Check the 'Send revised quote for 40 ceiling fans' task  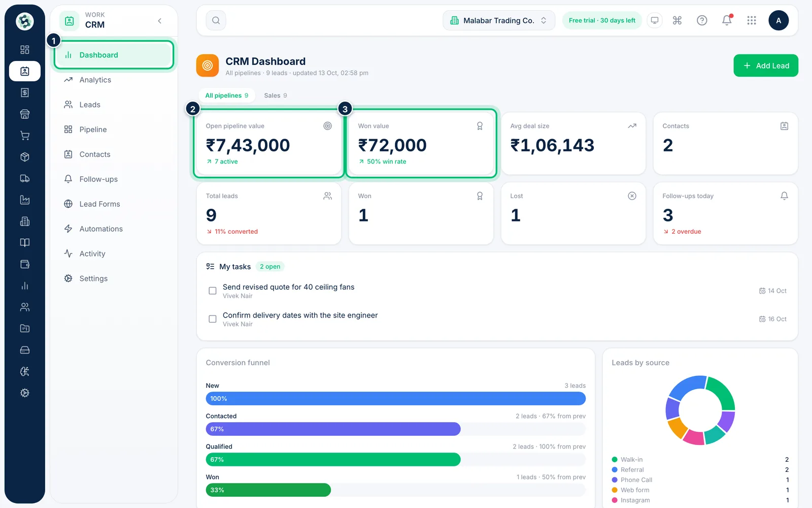tap(213, 291)
